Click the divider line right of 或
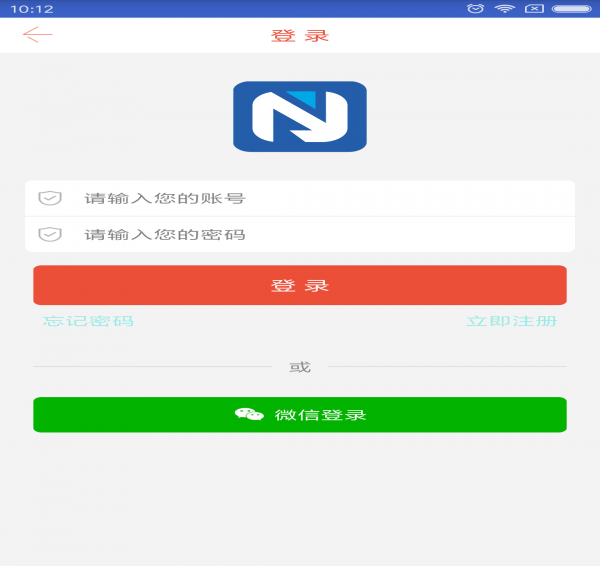This screenshot has width=600, height=566. click(447, 366)
